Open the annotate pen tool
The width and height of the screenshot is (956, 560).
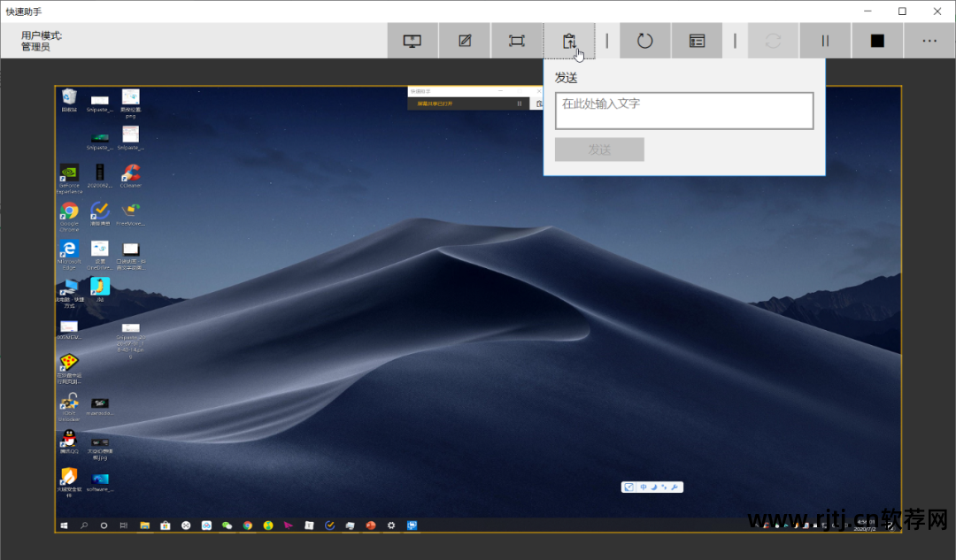pos(465,41)
